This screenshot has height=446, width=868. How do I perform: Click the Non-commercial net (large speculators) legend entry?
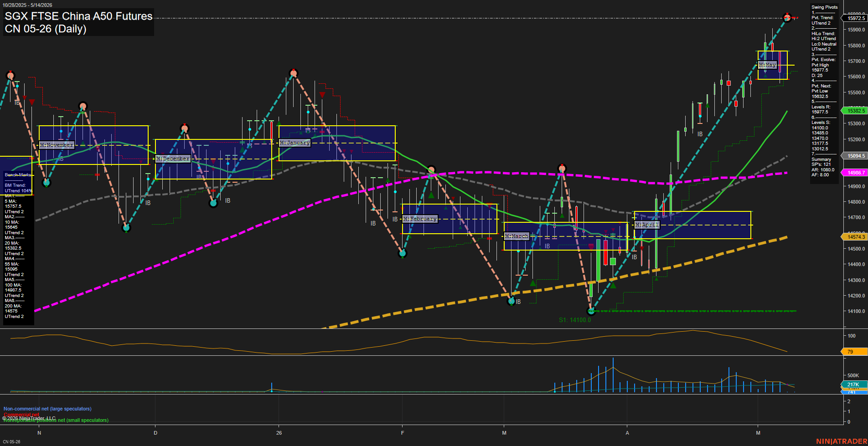click(x=47, y=409)
